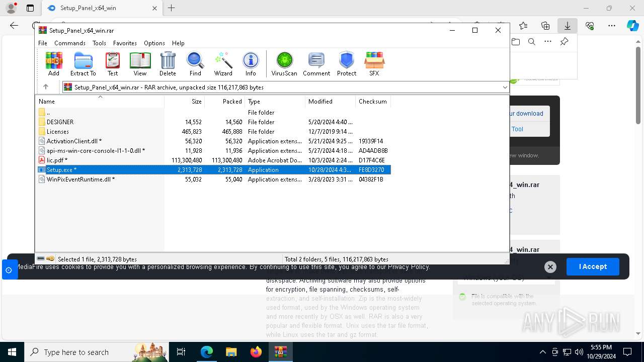Viewport: 644px width, 362px height.
Task: Start VirusScan on the archive
Action: [284, 64]
